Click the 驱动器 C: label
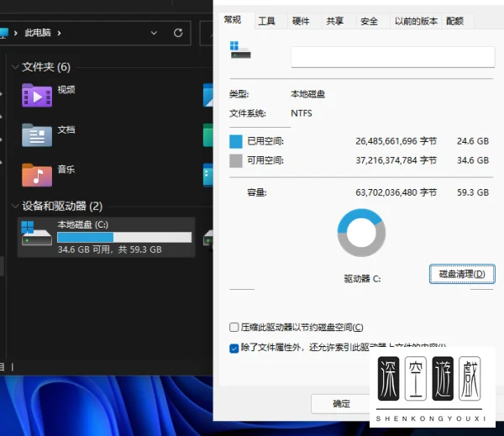The height and width of the screenshot is (436, 504). click(362, 278)
